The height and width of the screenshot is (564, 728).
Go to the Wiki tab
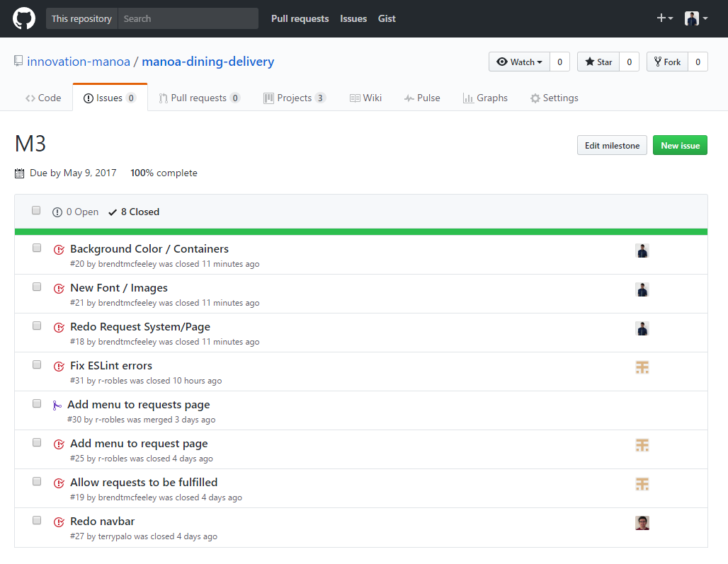click(366, 98)
